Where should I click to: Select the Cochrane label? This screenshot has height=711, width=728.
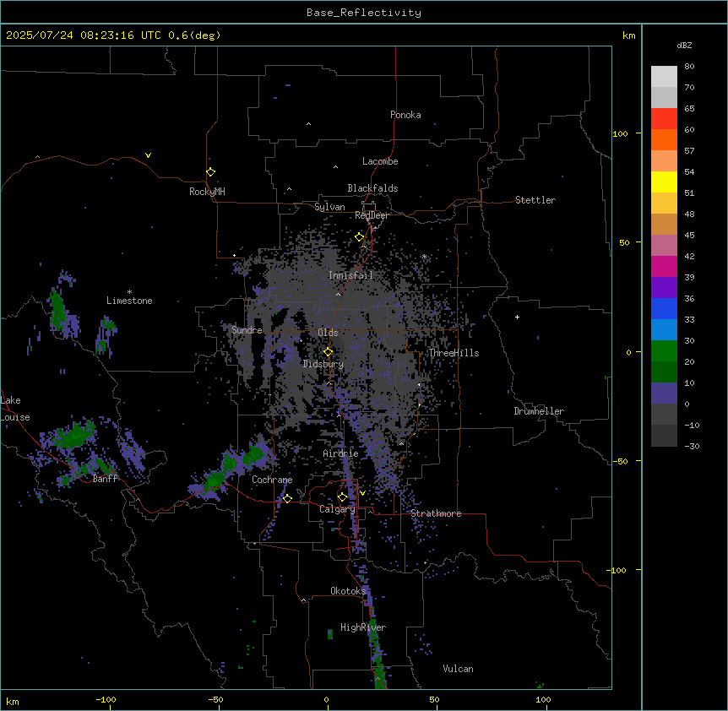click(272, 480)
